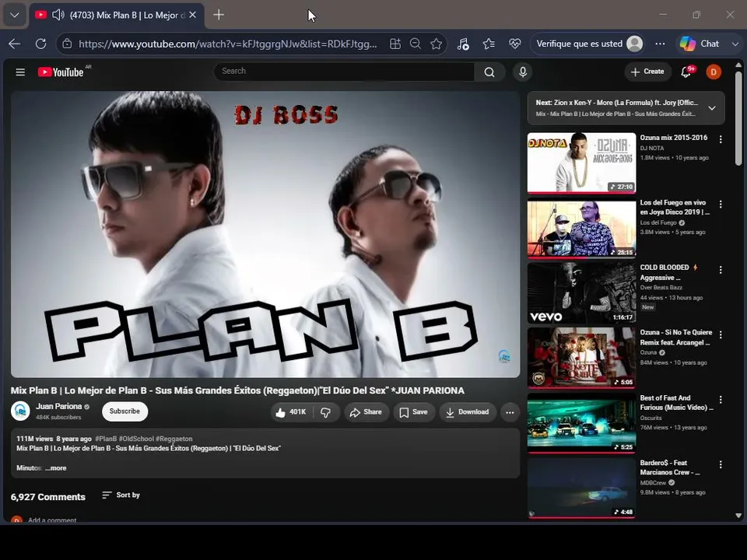
Task: Save the video to a playlist
Action: click(413, 412)
